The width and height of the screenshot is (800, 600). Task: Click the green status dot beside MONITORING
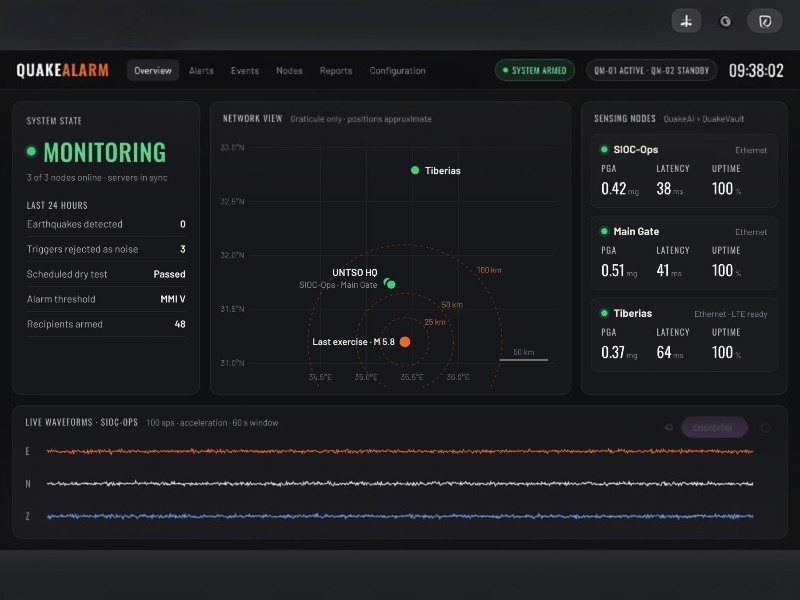(x=31, y=152)
